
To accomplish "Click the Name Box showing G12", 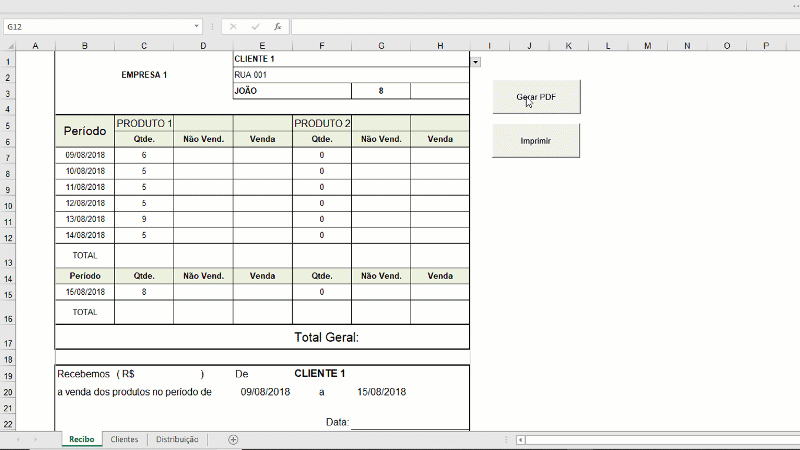I will (98, 27).
